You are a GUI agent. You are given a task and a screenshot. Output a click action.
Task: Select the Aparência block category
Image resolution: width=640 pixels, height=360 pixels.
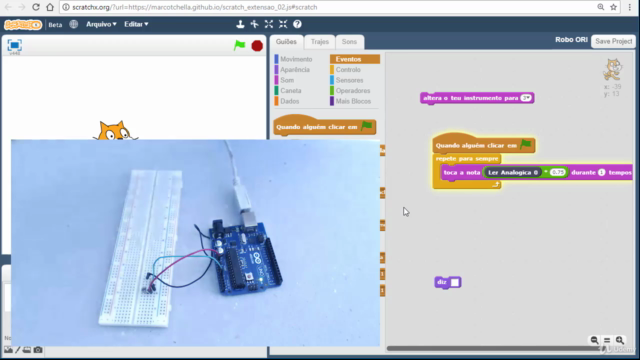coord(295,70)
